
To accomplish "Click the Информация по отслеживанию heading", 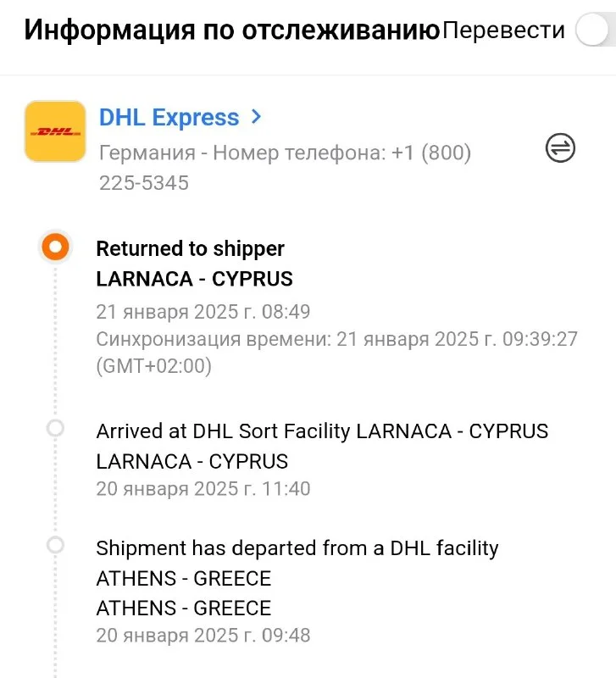I will 231,31.
